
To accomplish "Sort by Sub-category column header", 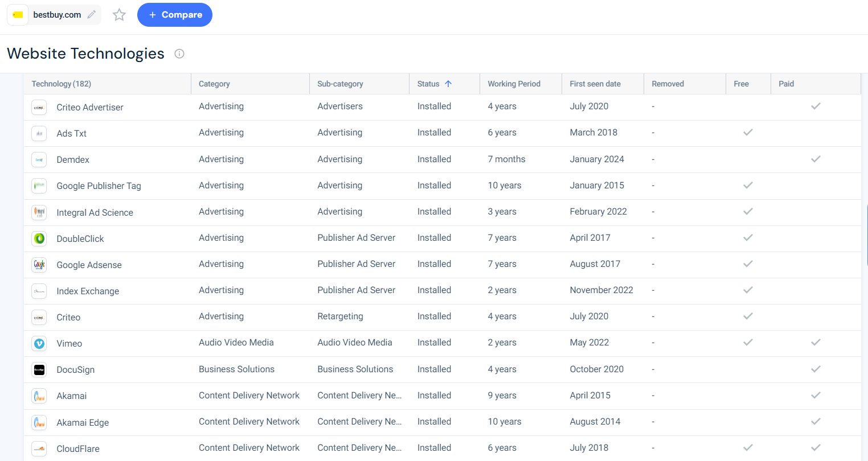I will coord(340,84).
